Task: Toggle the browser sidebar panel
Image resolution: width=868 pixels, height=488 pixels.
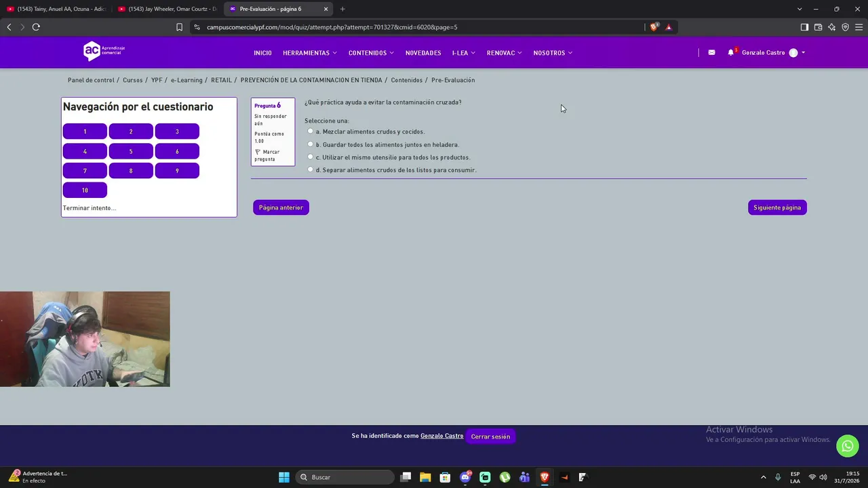Action: pyautogui.click(x=804, y=27)
